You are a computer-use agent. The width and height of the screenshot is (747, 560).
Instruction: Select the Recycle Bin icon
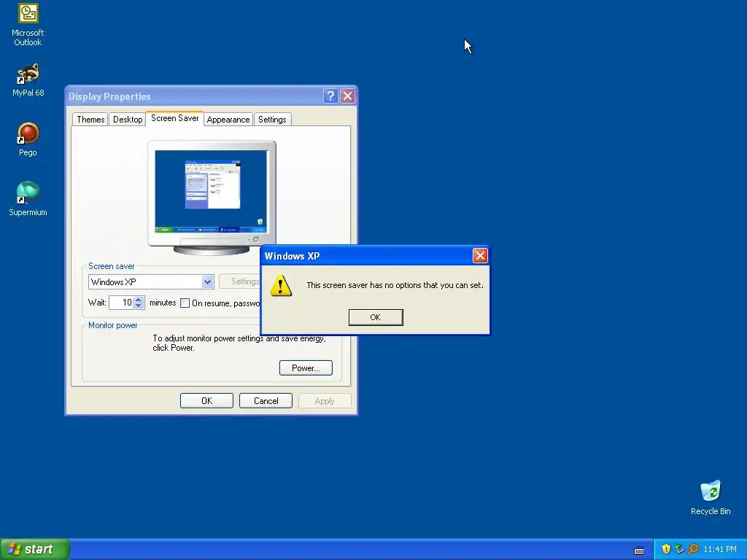tap(711, 497)
